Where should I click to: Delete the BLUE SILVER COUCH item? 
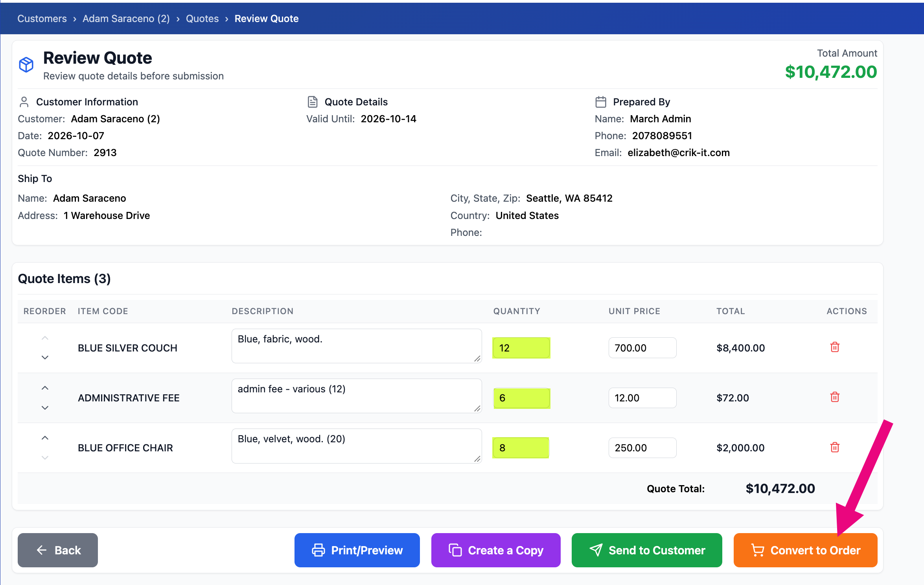coord(835,347)
